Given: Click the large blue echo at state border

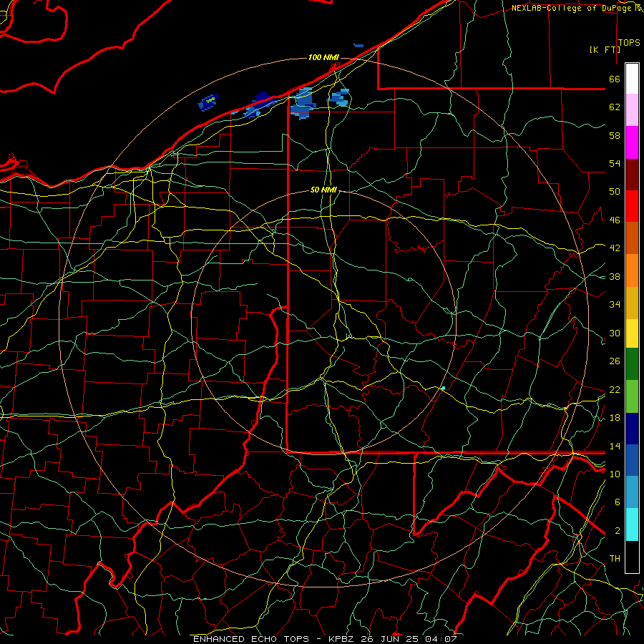Looking at the screenshot, I should (x=302, y=102).
